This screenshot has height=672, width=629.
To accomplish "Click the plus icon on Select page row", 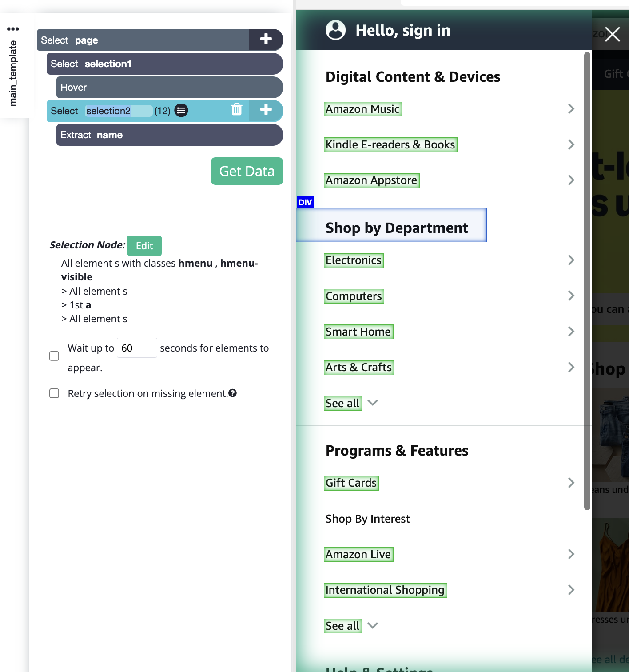I will click(x=266, y=40).
